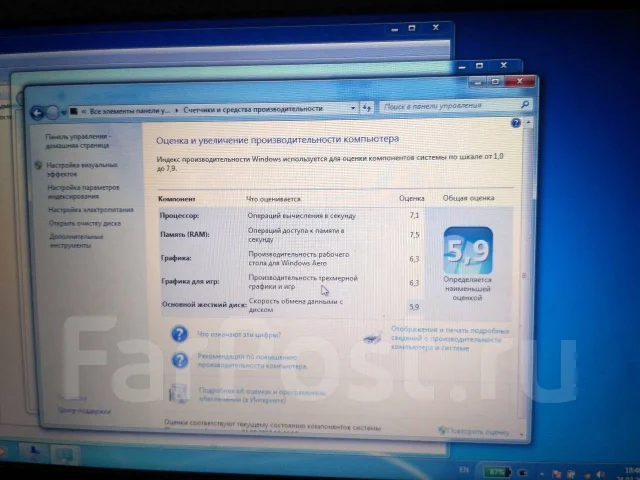Open 'Подробнее об оценках и программном обеспечении' link

[262, 395]
